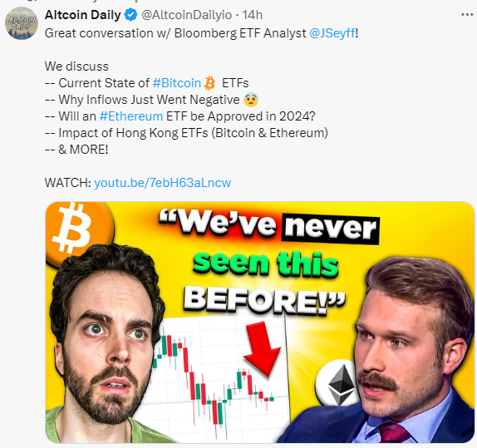This screenshot has width=477, height=448.
Task: Open the YouTube video thumbnail image
Action: pos(260,322)
